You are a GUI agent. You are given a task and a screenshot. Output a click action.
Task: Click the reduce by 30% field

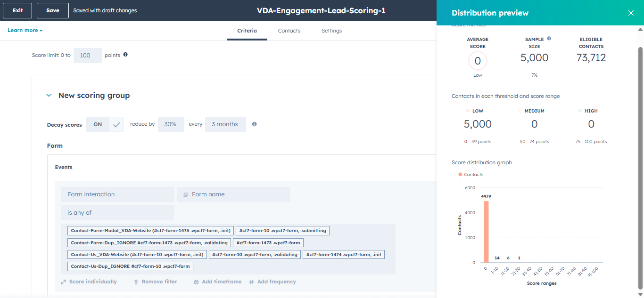tap(171, 124)
